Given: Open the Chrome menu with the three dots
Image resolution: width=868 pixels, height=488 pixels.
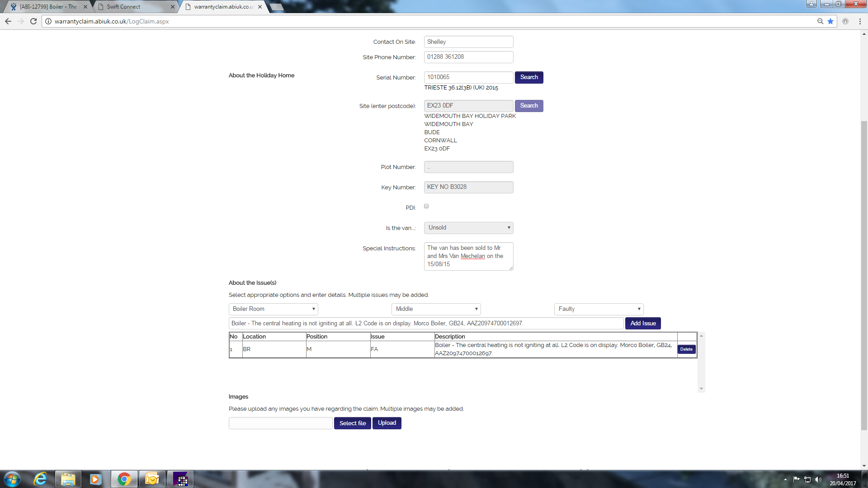Looking at the screenshot, I should [860, 21].
